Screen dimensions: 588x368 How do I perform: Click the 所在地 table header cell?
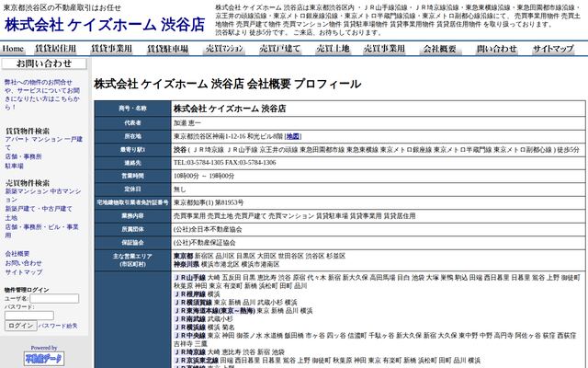132,136
